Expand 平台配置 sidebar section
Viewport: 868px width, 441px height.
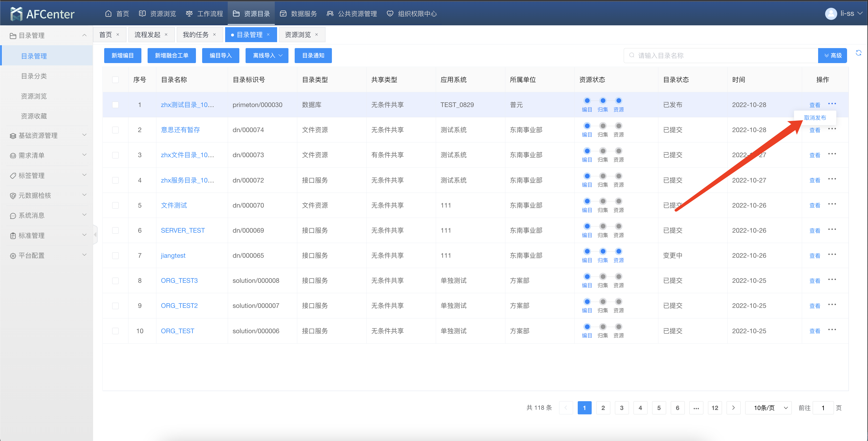pos(47,255)
